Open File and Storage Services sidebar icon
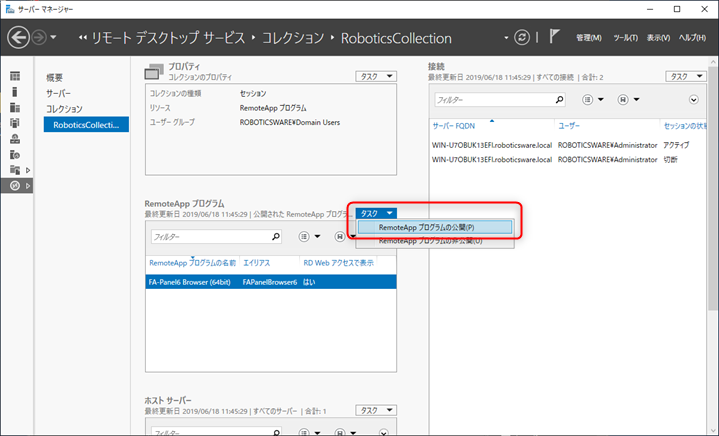Screen dimensions: 719x436 point(15,170)
